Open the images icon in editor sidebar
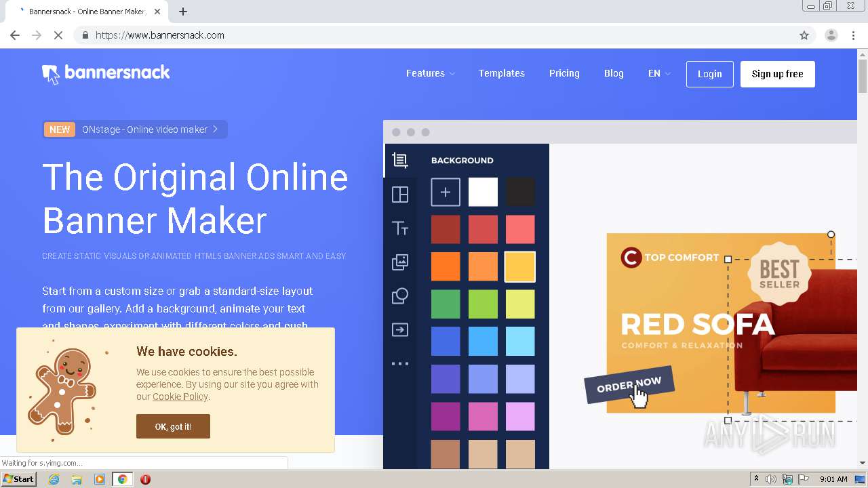This screenshot has width=868, height=488. click(x=400, y=262)
